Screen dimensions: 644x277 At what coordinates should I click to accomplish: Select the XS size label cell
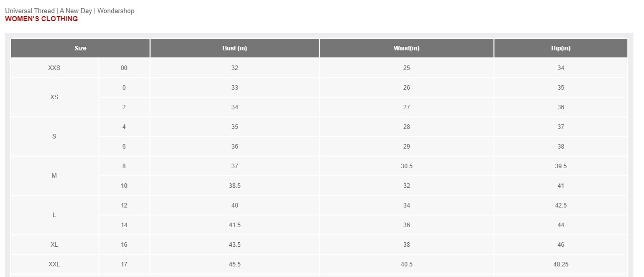[x=54, y=97]
